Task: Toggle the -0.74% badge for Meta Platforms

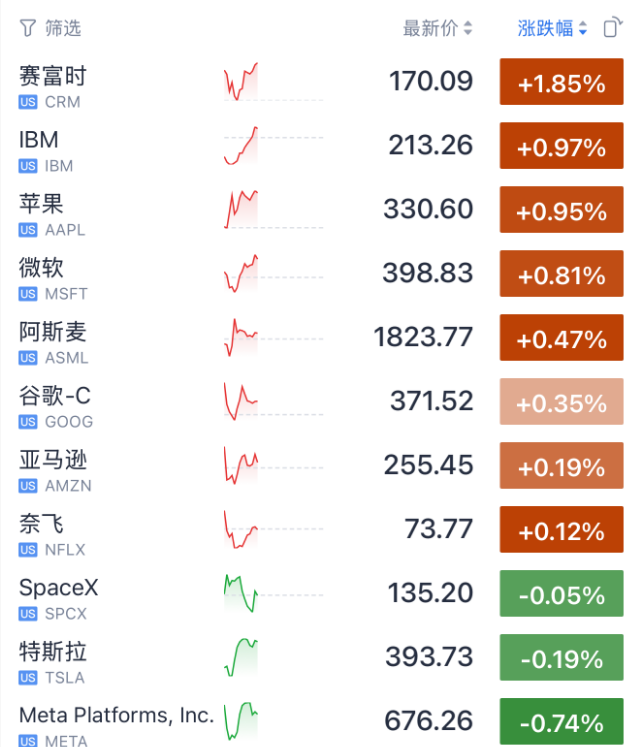Action: pyautogui.click(x=561, y=721)
